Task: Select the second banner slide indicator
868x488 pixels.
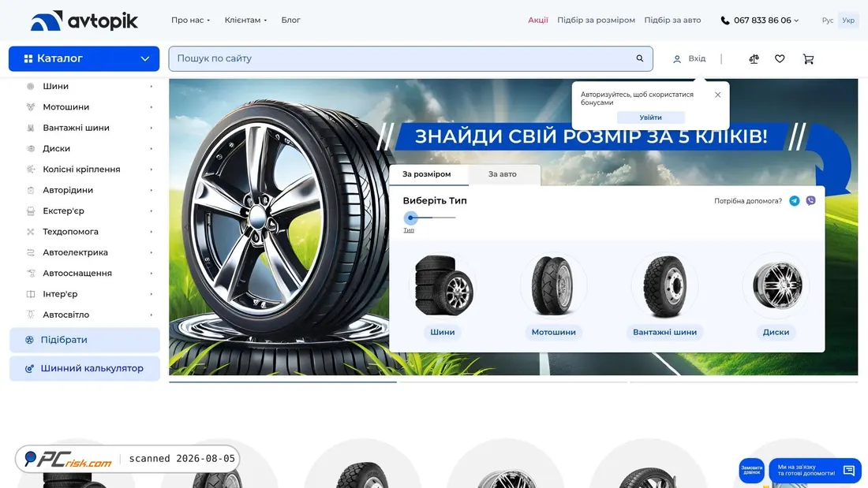Action: coord(513,382)
